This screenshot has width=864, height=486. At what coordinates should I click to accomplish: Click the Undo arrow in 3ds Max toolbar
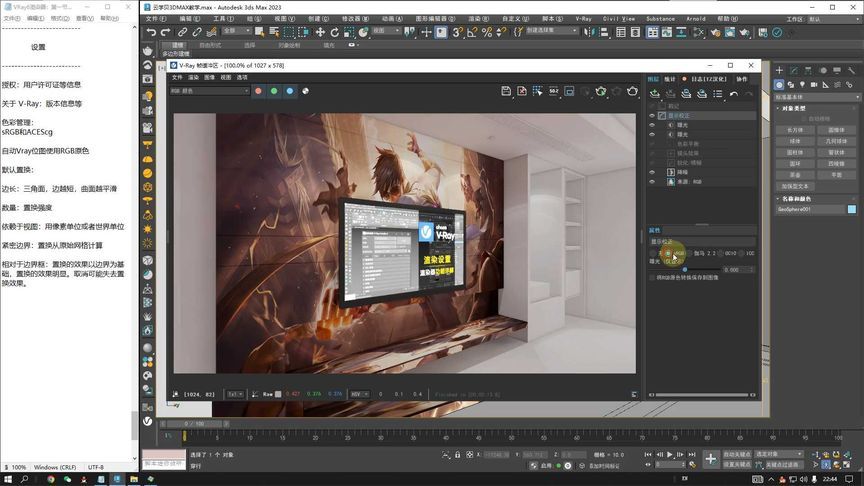click(152, 32)
